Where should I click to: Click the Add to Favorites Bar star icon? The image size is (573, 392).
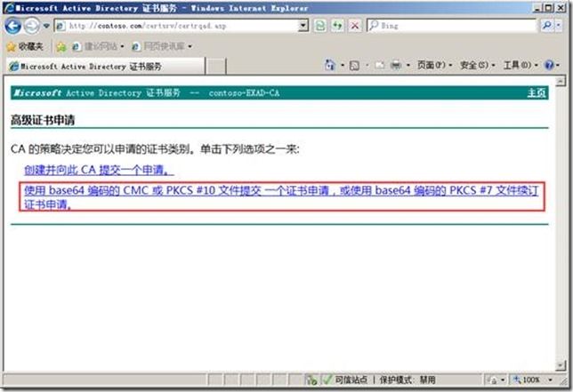tap(61, 46)
